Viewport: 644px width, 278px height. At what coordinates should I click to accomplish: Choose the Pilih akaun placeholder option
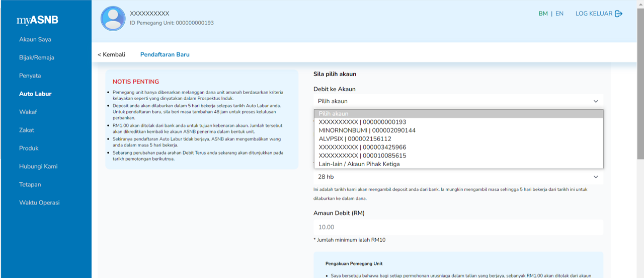458,113
